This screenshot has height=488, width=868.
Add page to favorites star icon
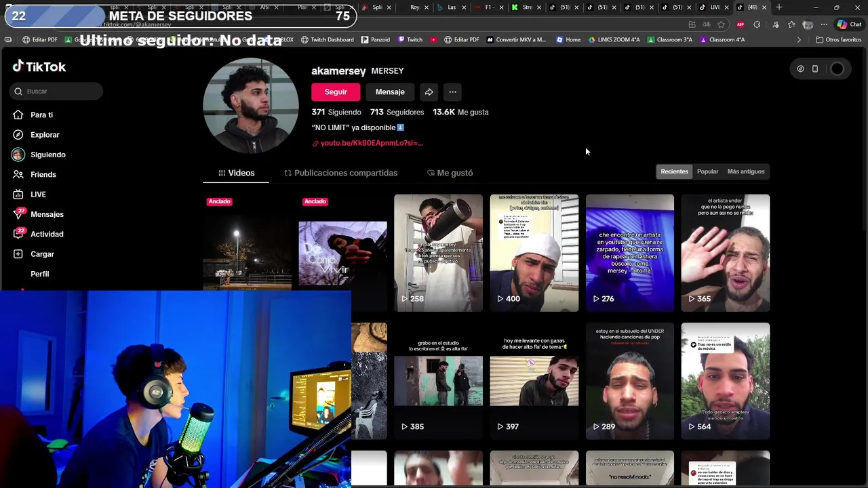point(721,24)
